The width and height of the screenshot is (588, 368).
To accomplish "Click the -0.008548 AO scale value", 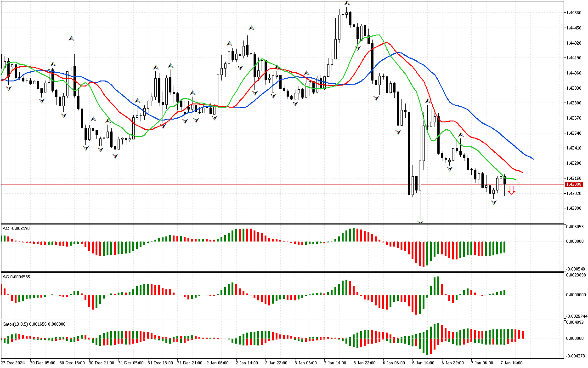I will click(576, 269).
